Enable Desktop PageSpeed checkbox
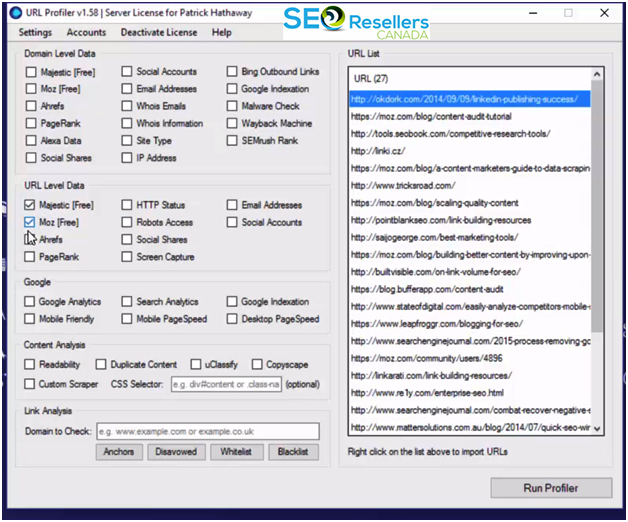The image size is (628, 522). [x=232, y=318]
